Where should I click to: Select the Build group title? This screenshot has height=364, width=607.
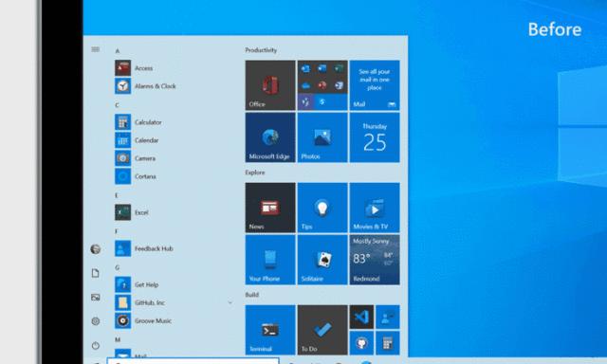point(251,295)
